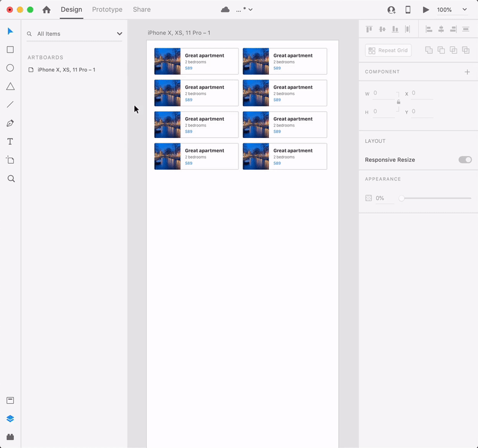Viewport: 478px width, 448px height.
Task: Click the X position input field
Action: pyautogui.click(x=422, y=93)
